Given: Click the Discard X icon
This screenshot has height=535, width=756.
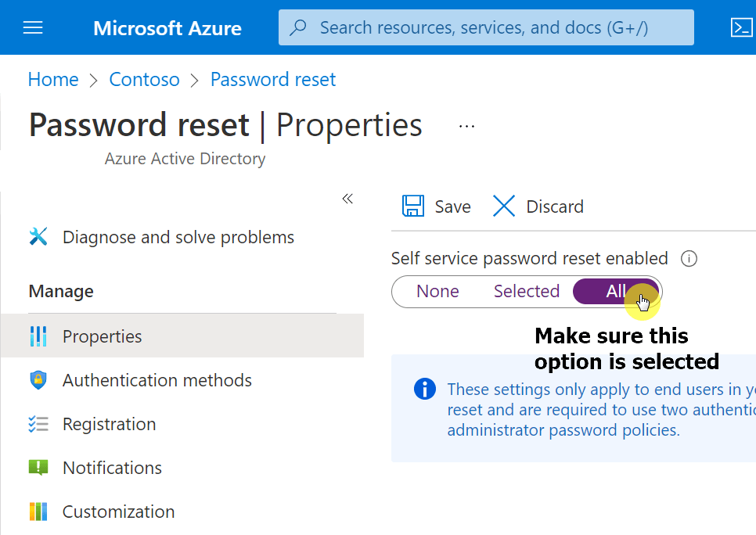Looking at the screenshot, I should [x=504, y=206].
